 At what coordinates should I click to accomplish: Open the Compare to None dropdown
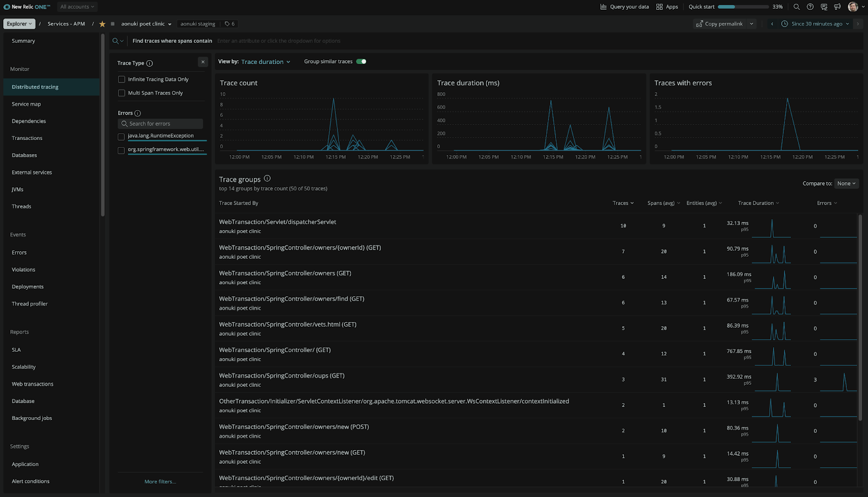(x=846, y=183)
